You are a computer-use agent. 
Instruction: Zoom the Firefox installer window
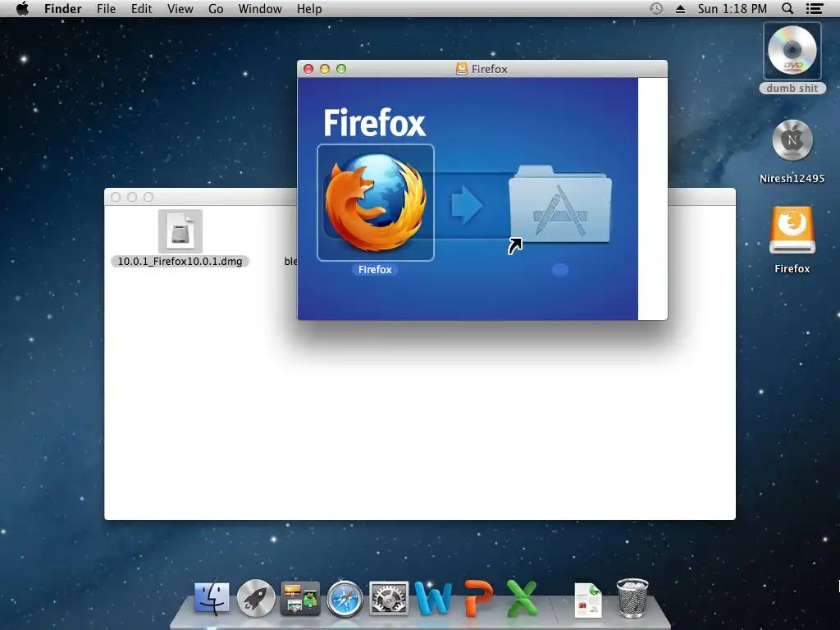pos(341,69)
